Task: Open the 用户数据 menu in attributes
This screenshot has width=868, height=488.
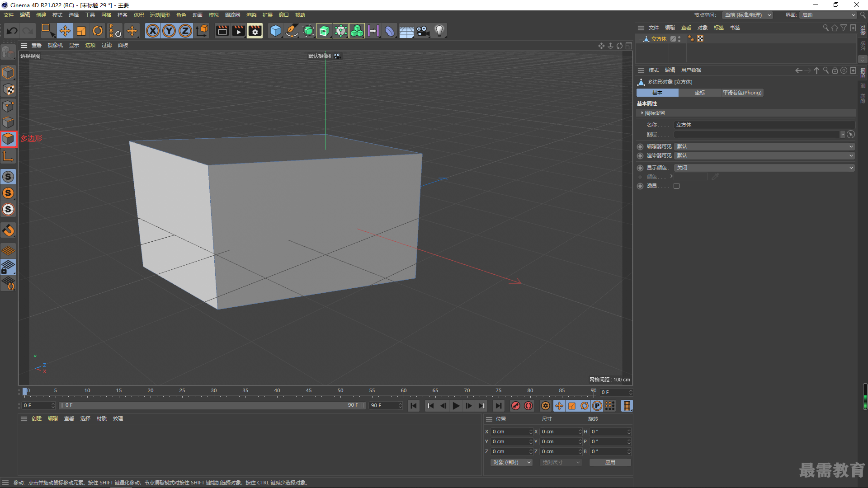Action: click(x=691, y=70)
